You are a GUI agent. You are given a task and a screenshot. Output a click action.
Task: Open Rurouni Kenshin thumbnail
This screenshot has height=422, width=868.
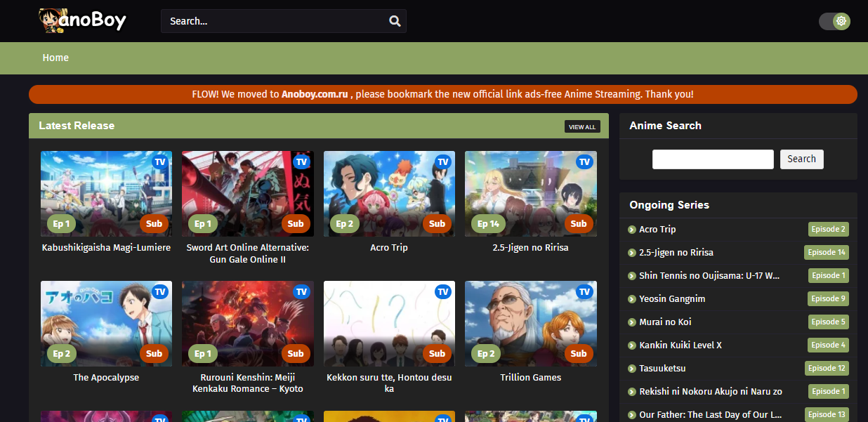tap(248, 324)
